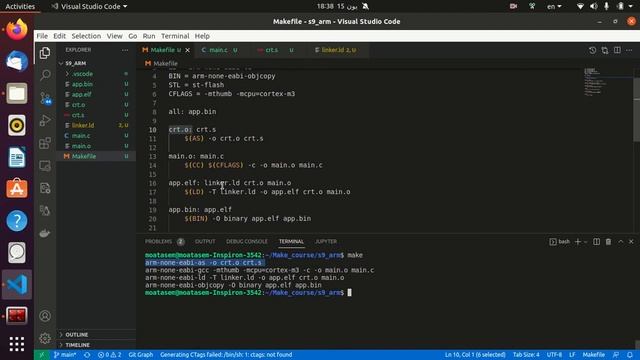This screenshot has width=640, height=360.
Task: Launch Firefox from the Ubuntu dock
Action: tap(17, 30)
